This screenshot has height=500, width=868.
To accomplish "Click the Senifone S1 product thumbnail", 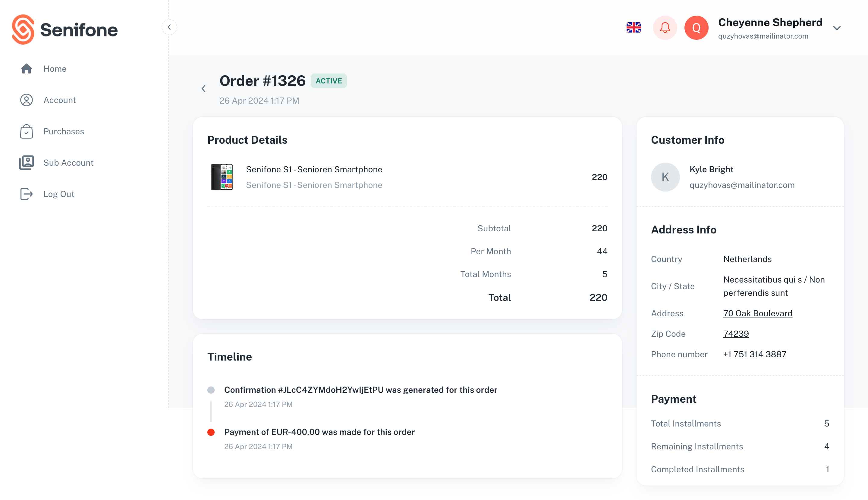I will [222, 177].
